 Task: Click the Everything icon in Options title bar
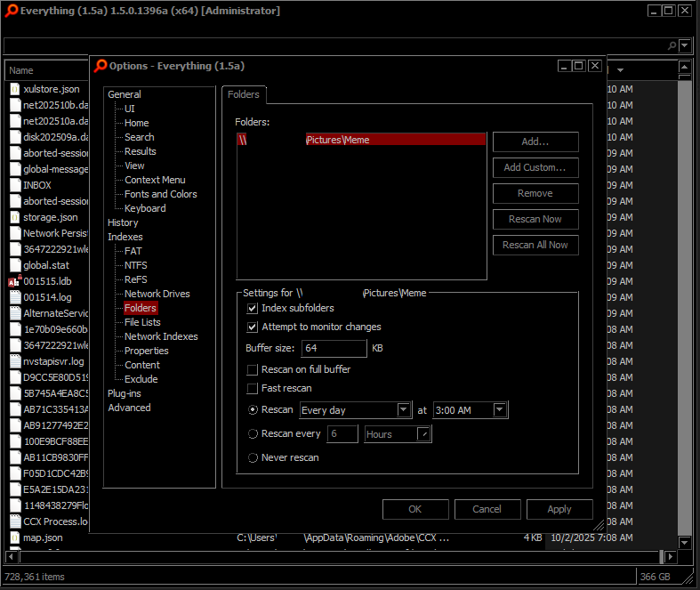(x=101, y=66)
